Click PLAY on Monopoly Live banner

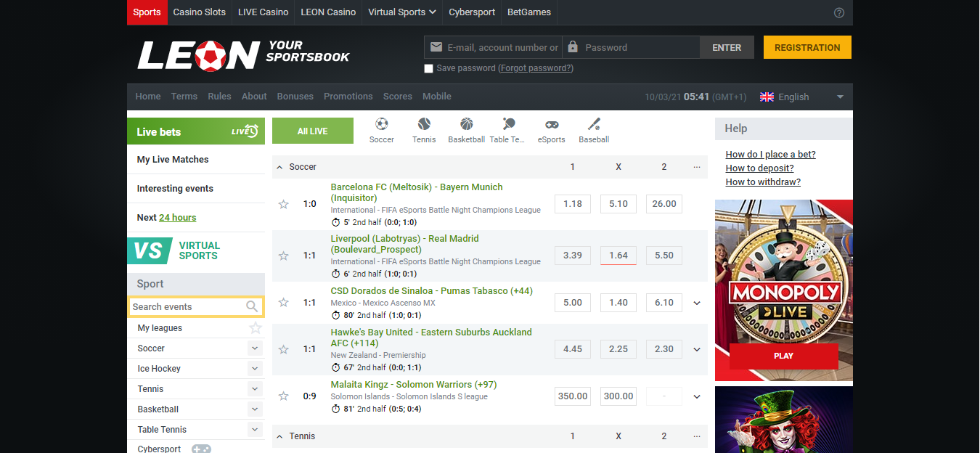[784, 356]
